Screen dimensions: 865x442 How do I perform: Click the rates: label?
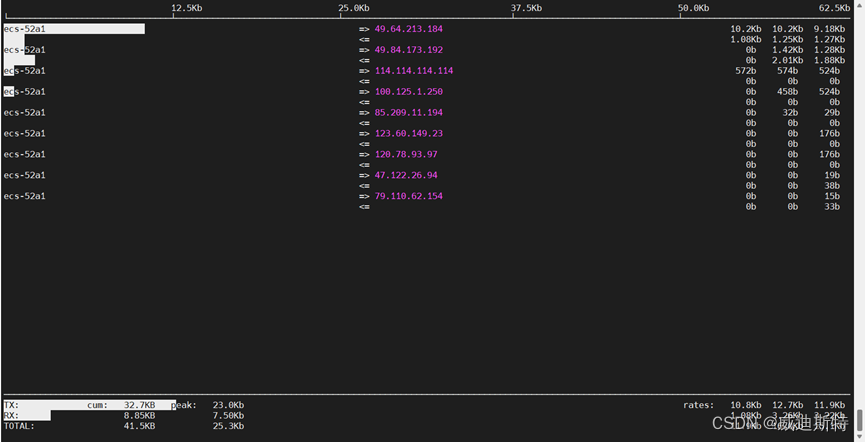(698, 405)
